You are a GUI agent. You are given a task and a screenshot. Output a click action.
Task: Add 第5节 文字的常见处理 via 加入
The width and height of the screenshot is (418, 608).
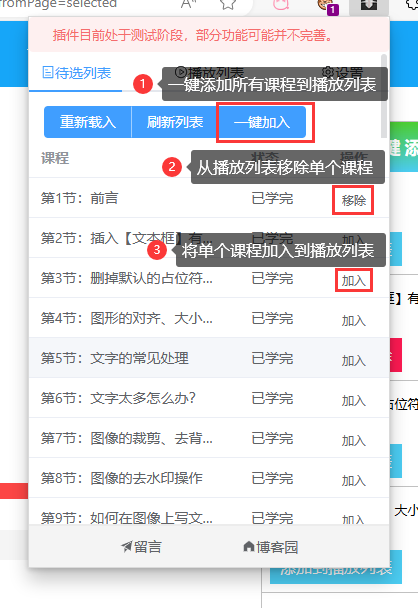point(354,360)
